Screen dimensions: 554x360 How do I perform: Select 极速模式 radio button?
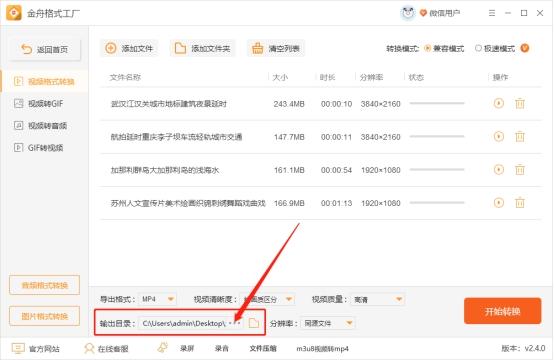pyautogui.click(x=478, y=48)
